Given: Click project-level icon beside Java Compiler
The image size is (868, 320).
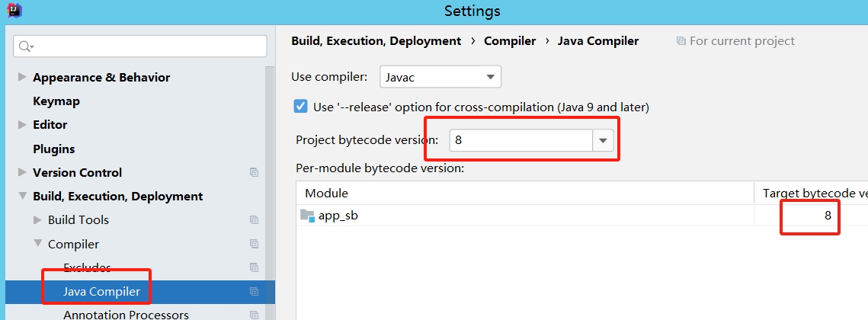Looking at the screenshot, I should [254, 292].
